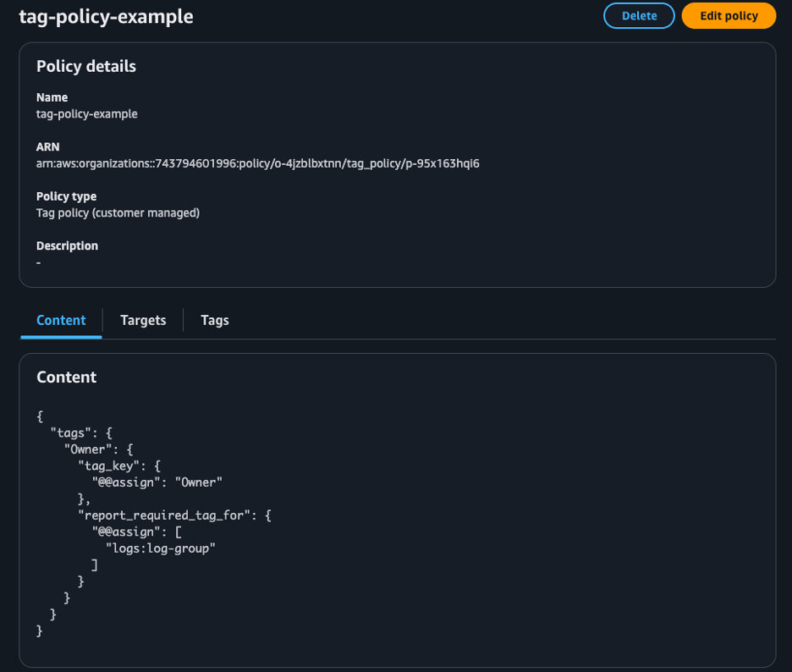792x672 pixels.
Task: Click the Content panel heading
Action: click(x=66, y=377)
